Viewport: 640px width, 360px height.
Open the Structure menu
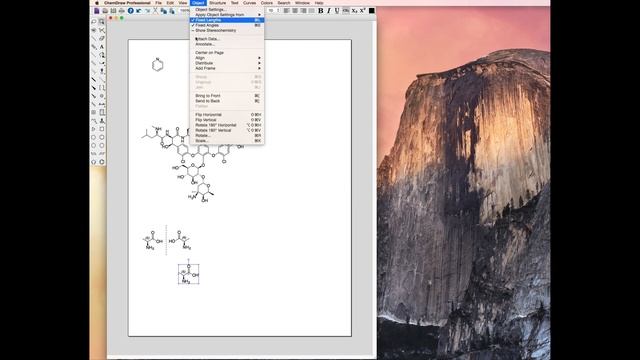218,3
